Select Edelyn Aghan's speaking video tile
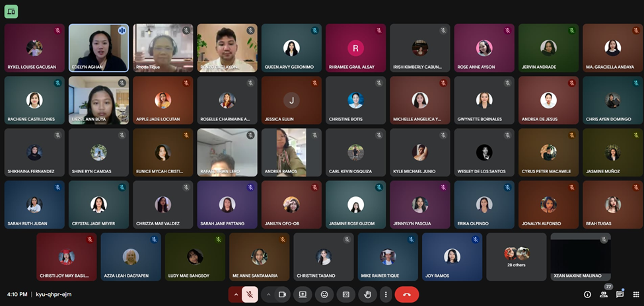This screenshot has height=306, width=644. click(98, 48)
